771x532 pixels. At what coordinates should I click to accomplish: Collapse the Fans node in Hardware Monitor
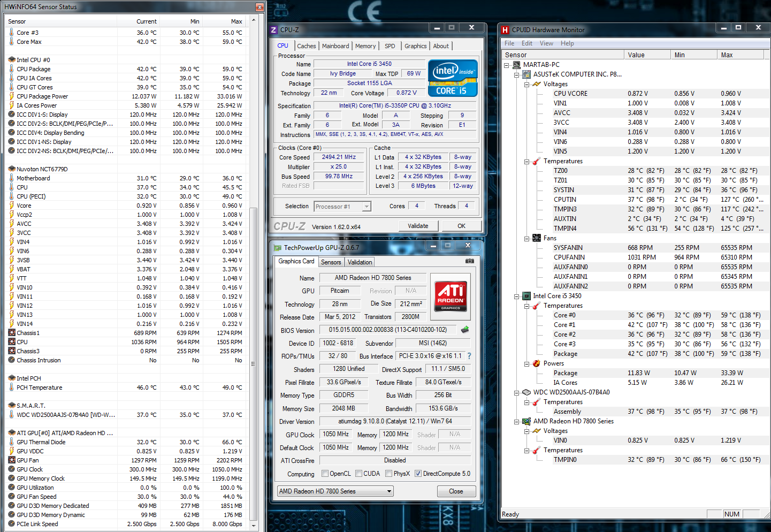[526, 238]
